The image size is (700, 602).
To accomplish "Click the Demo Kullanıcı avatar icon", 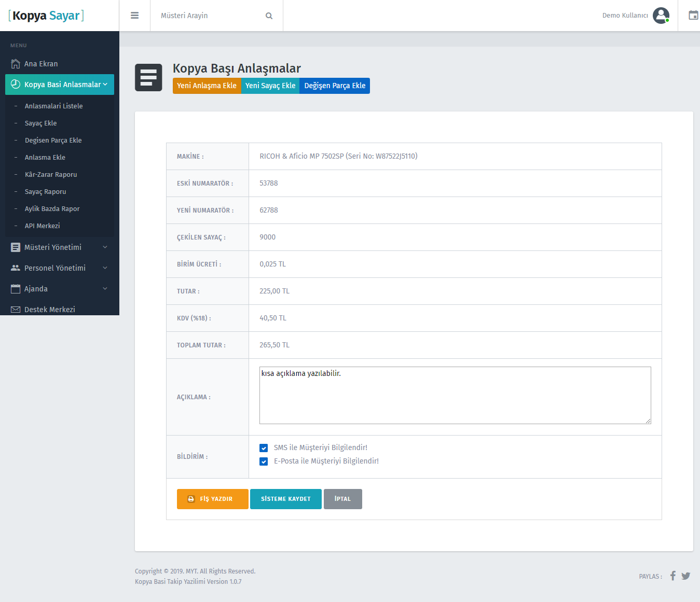I will [661, 16].
